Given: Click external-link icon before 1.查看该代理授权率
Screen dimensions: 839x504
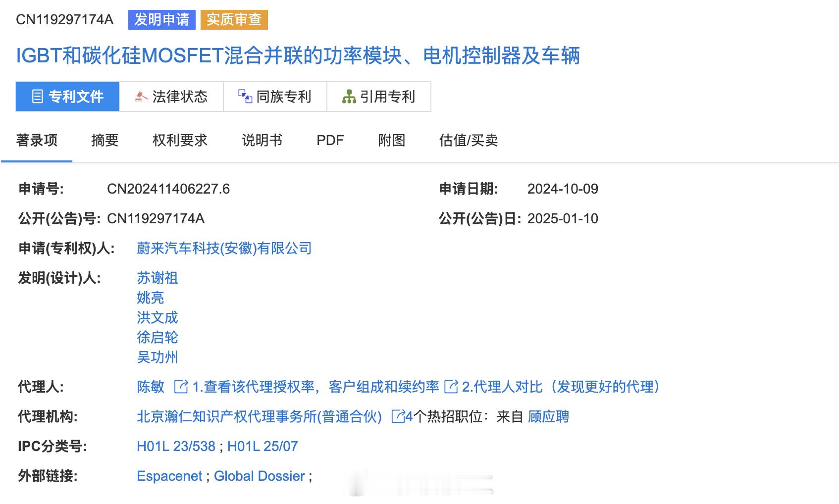Looking at the screenshot, I should coord(181,386).
